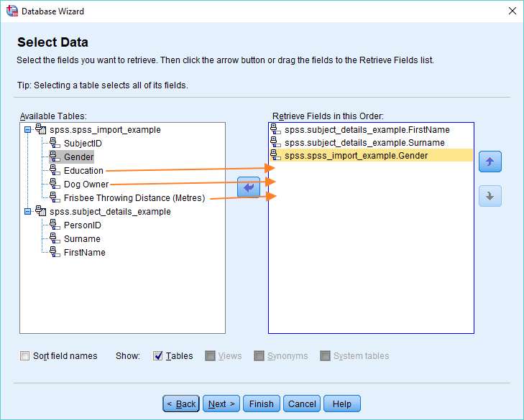The image size is (524, 420).
Task: Move the selected field up in order
Action: pos(490,162)
